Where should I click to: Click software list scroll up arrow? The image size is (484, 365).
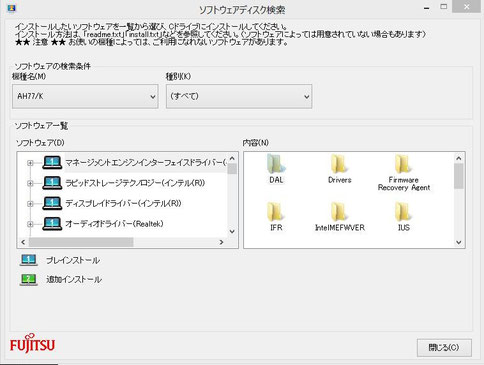coord(232,158)
